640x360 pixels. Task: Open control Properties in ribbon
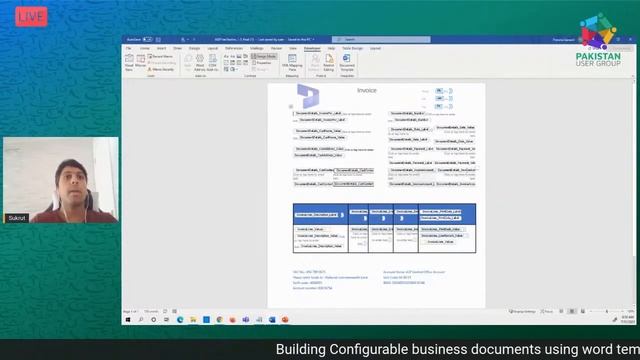(x=262, y=63)
